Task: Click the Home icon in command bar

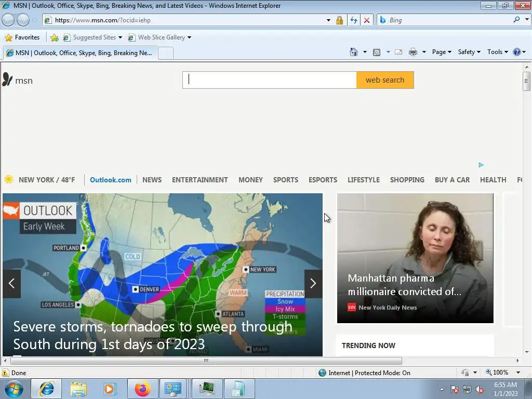Action: (353, 52)
